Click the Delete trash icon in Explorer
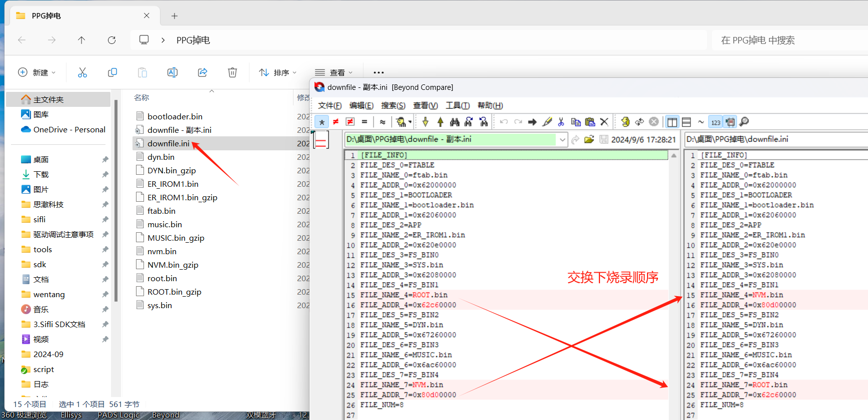The width and height of the screenshot is (868, 420). pos(232,72)
